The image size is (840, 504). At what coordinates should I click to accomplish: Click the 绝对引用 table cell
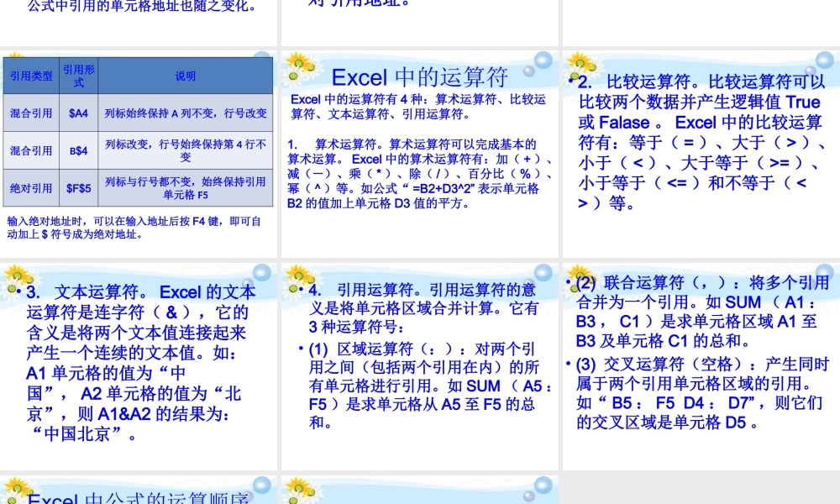[31, 188]
